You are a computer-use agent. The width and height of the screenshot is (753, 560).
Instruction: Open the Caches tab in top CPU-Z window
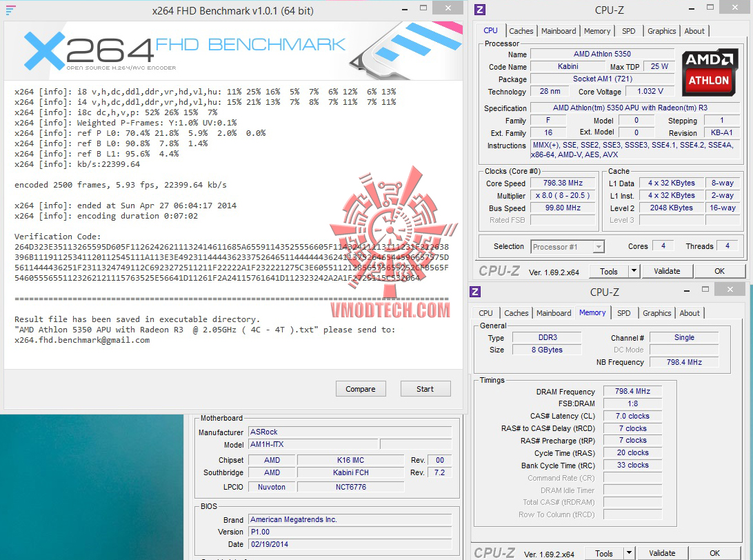(x=521, y=31)
